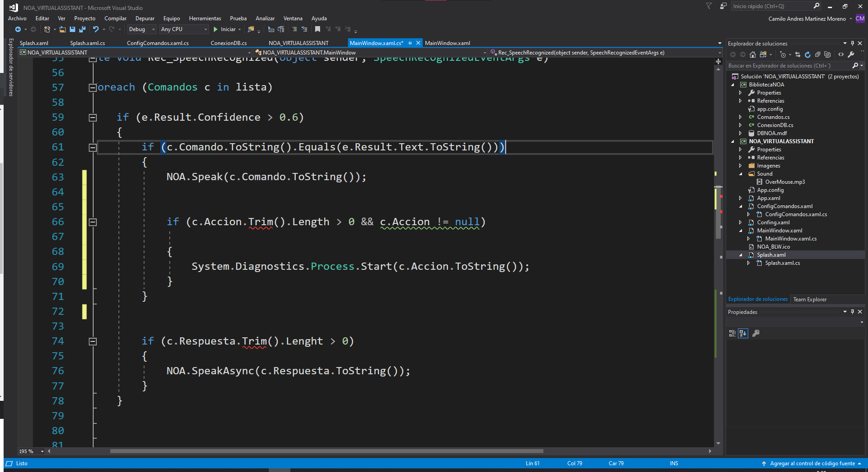Viewport: 868px width, 472px height.
Task: Open Properties wrench icon in Solution Explorer
Action: (x=851, y=54)
